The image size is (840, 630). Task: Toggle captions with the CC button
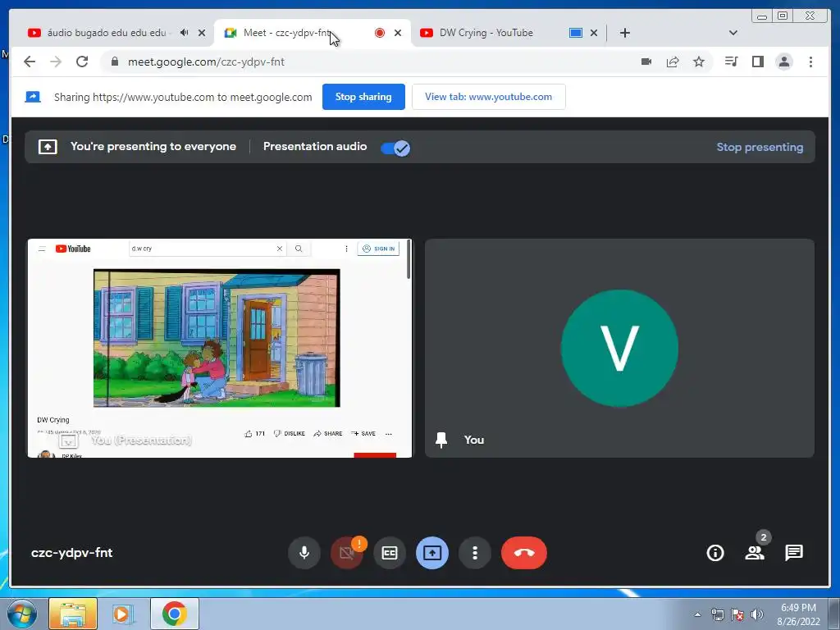[x=390, y=552]
